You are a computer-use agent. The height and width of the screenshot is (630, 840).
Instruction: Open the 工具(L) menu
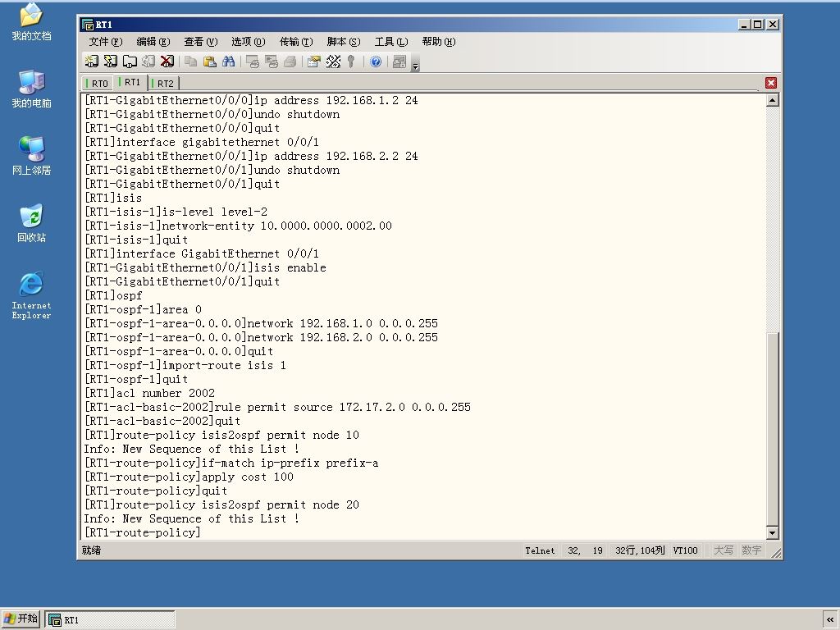(391, 42)
